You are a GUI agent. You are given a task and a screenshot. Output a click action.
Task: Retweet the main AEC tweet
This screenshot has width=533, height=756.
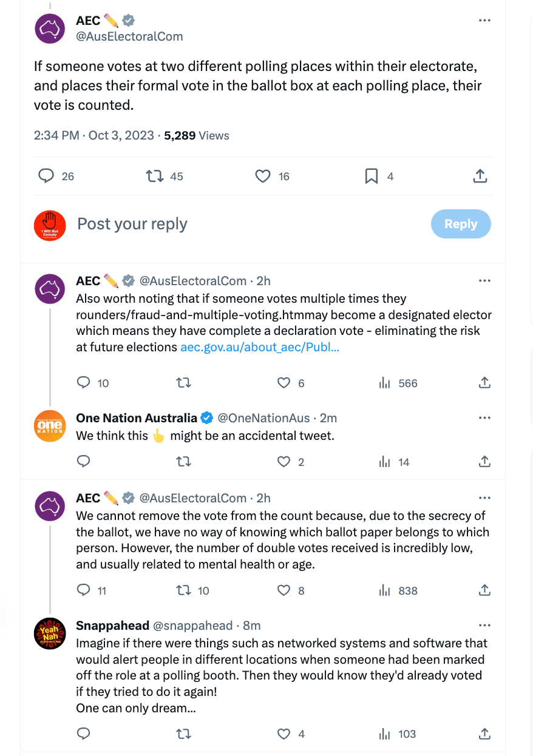pyautogui.click(x=155, y=176)
